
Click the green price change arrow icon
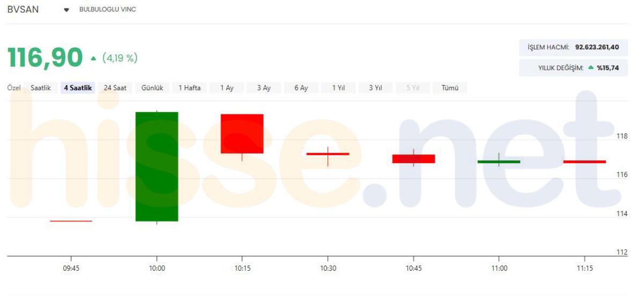click(x=93, y=58)
